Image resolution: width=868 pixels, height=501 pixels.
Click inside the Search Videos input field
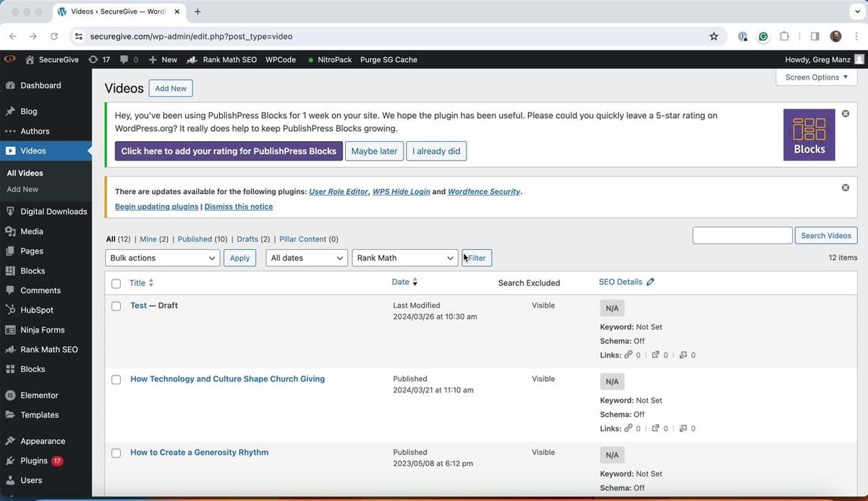point(741,235)
